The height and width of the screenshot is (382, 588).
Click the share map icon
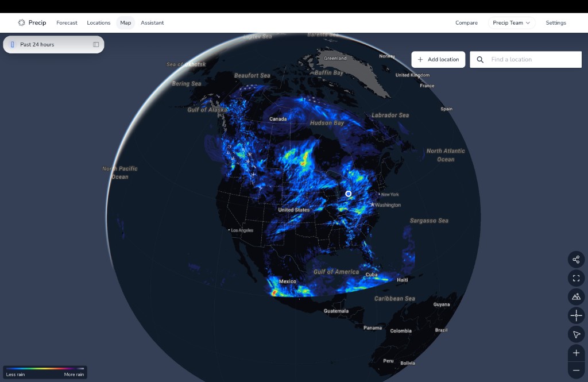[576, 259]
